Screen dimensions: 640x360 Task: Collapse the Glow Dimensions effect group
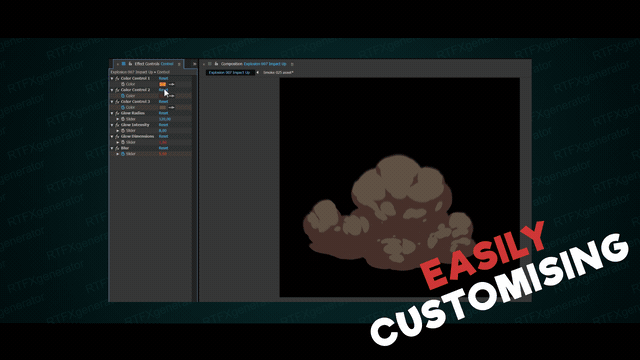pyautogui.click(x=112, y=136)
